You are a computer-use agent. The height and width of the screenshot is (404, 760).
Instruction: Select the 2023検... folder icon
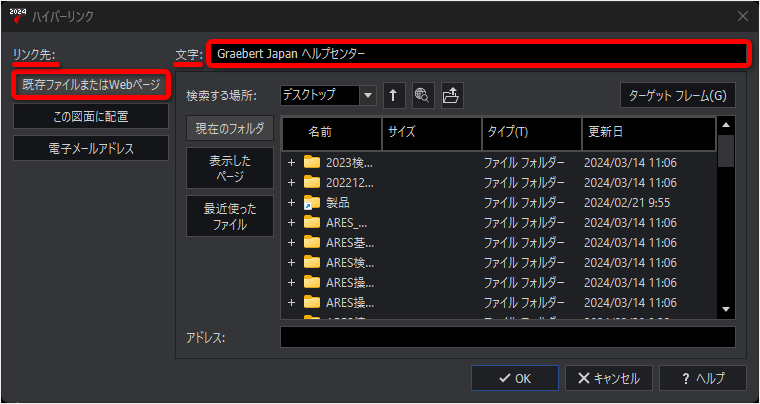pyautogui.click(x=312, y=162)
